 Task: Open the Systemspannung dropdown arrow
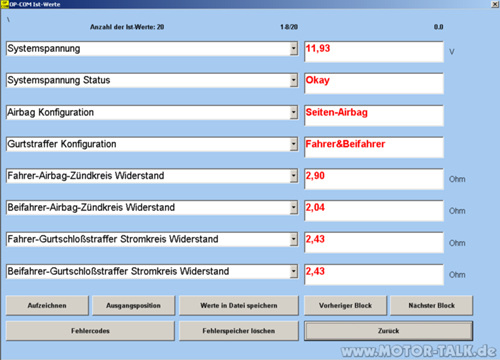(294, 49)
